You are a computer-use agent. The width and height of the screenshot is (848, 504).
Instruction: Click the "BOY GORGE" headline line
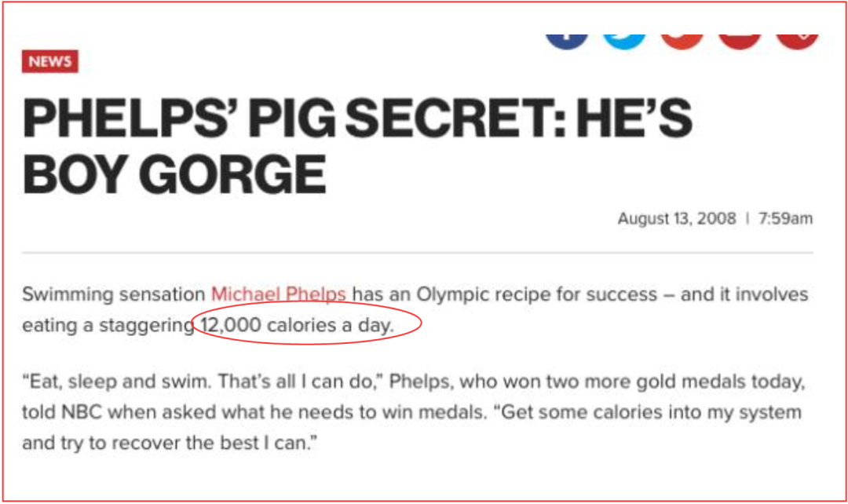(174, 173)
